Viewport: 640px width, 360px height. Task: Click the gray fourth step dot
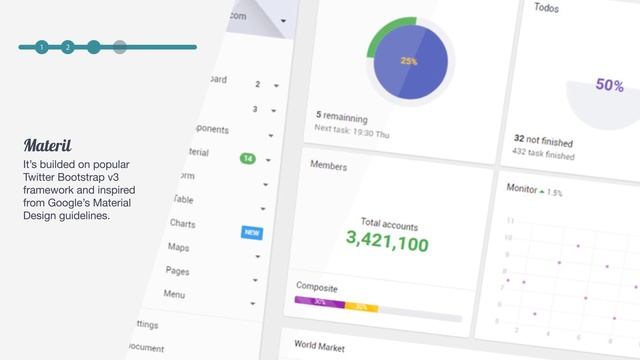(120, 47)
